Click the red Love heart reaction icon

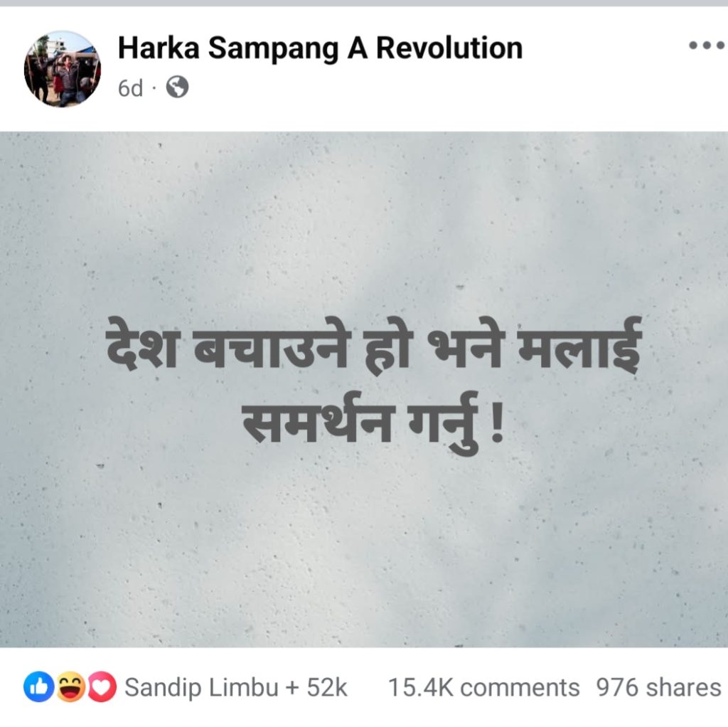[x=102, y=687]
